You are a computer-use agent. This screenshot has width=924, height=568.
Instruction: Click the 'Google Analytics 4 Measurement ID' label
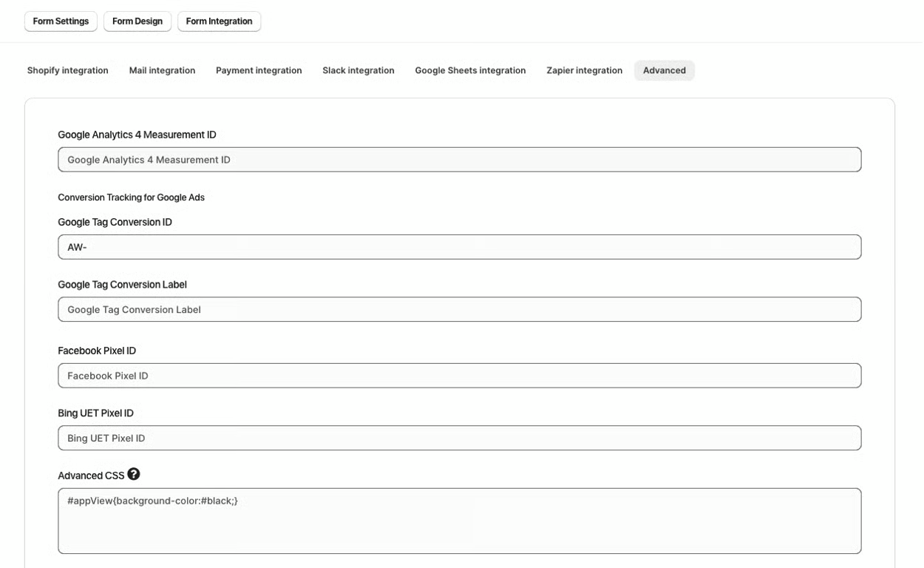coord(137,135)
